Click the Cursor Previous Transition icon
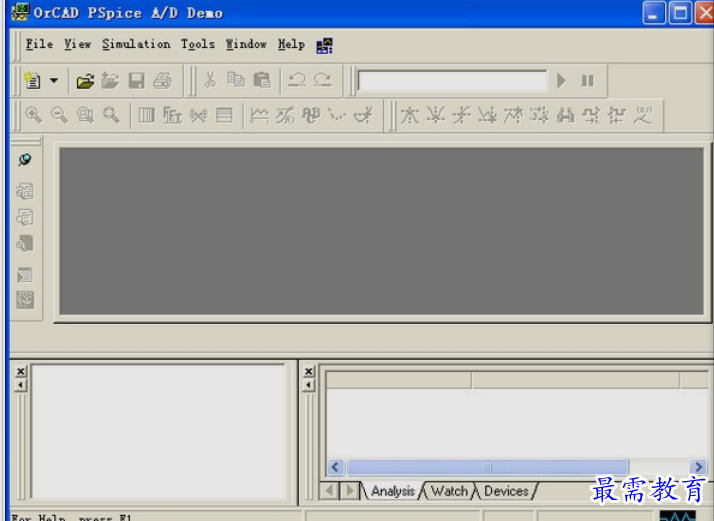 click(x=617, y=115)
